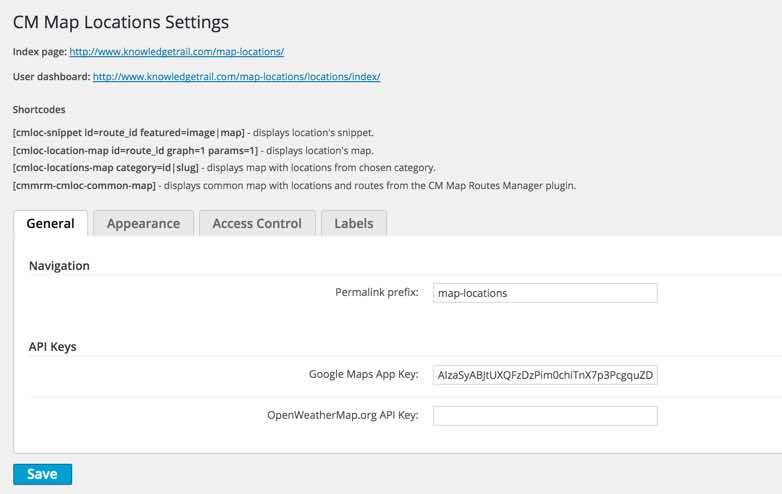Image resolution: width=782 pixels, height=494 pixels.
Task: Switch to the General tab
Action: coord(50,223)
